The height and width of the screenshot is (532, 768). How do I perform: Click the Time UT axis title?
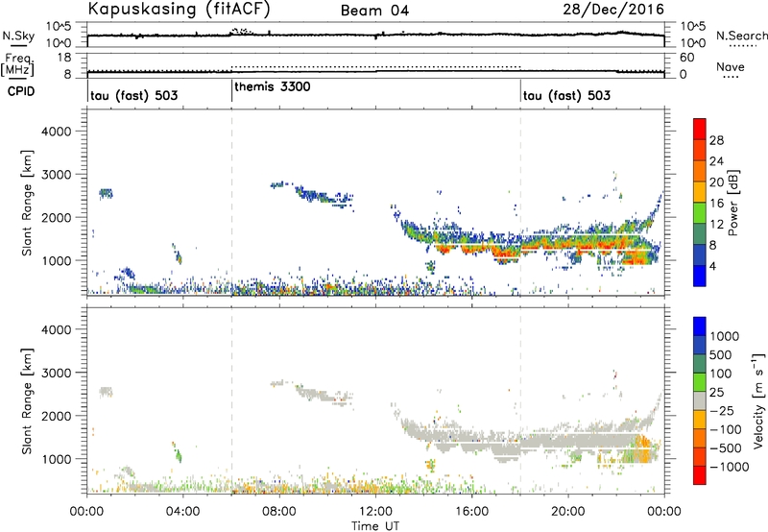375,526
